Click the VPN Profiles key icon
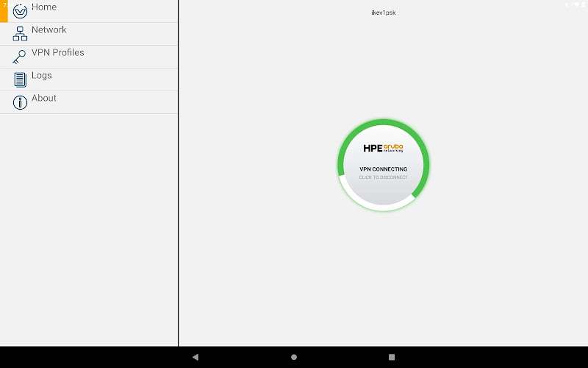Image resolution: width=588 pixels, height=368 pixels. 19,57
